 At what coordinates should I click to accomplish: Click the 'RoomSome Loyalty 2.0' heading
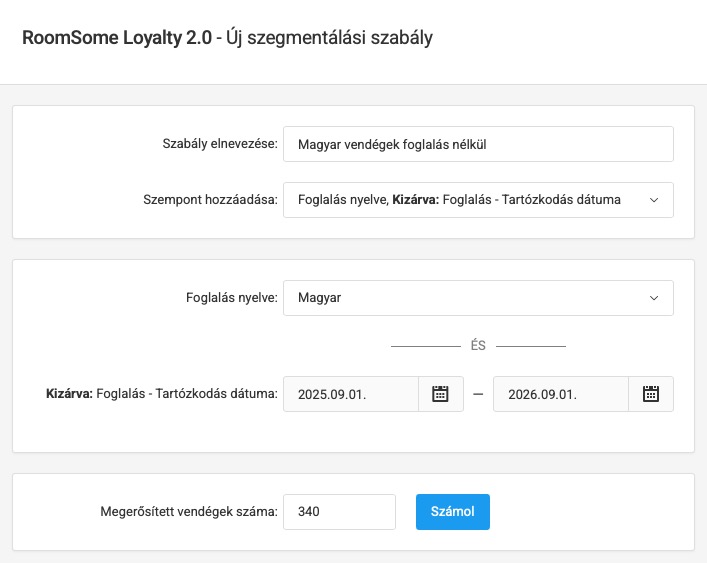[116, 38]
